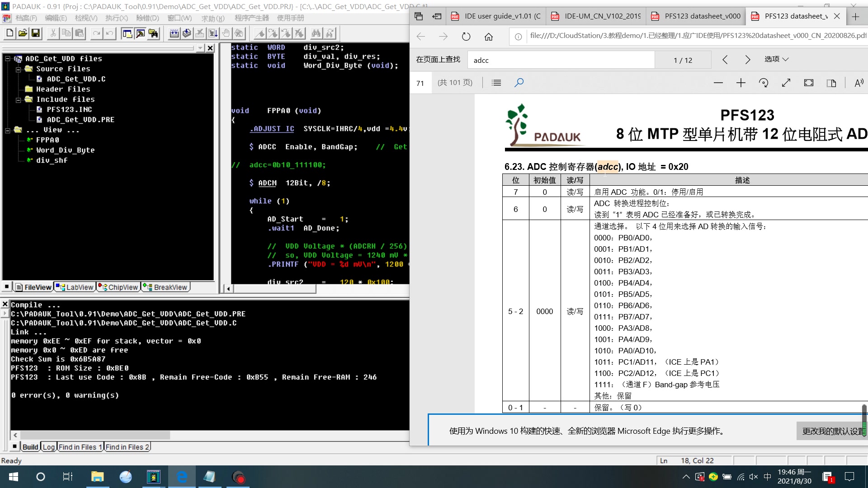Click the PDF next page arrow button
The height and width of the screenshot is (488, 868).
(x=747, y=59)
